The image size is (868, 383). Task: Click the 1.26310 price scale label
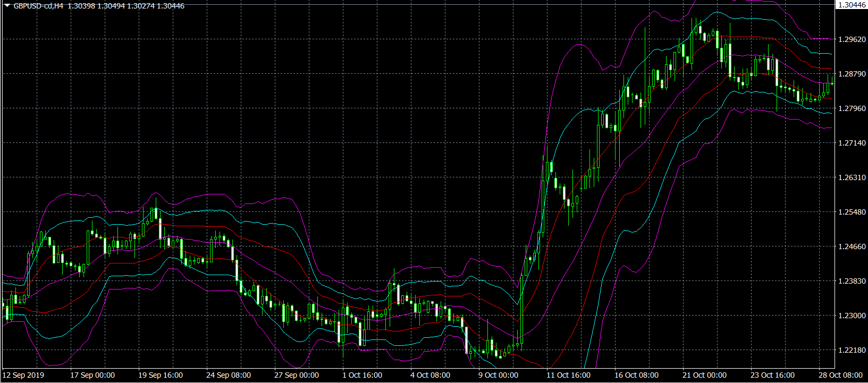[x=851, y=177]
